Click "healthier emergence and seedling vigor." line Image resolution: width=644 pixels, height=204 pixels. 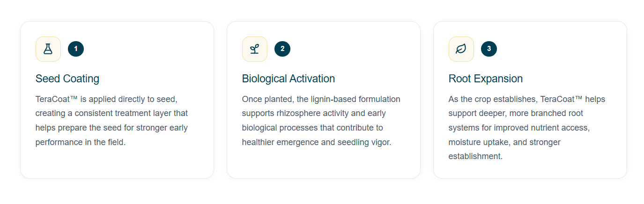[x=316, y=142]
